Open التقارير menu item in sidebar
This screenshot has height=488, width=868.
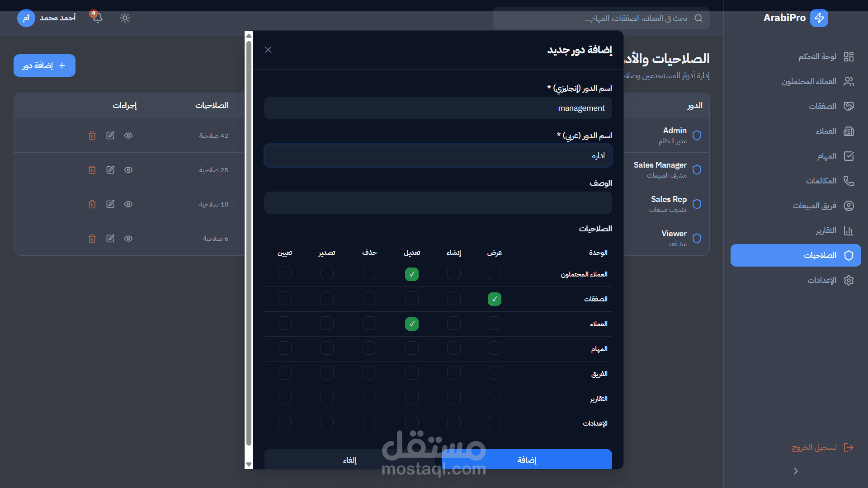tap(826, 230)
